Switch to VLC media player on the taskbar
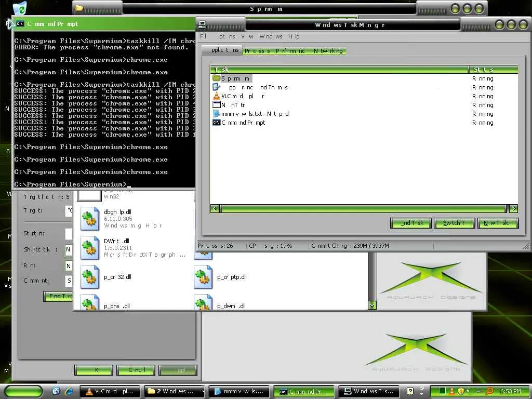 click(x=111, y=392)
